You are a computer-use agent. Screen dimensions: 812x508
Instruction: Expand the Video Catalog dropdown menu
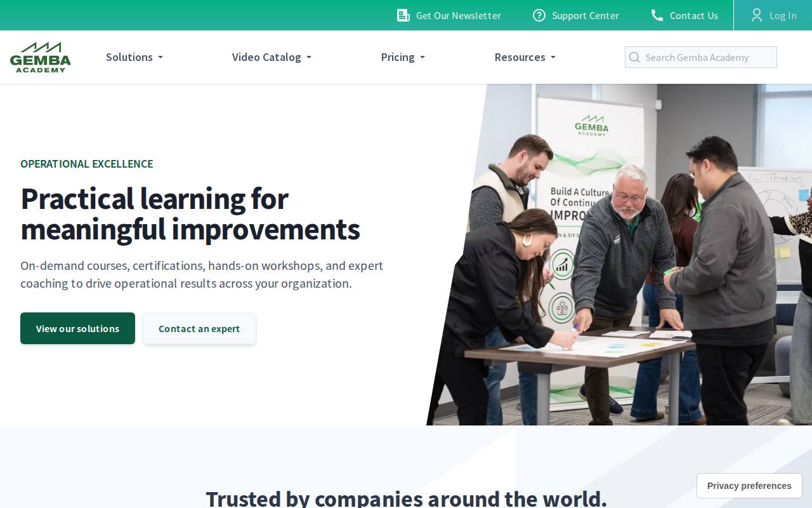pyautogui.click(x=272, y=57)
